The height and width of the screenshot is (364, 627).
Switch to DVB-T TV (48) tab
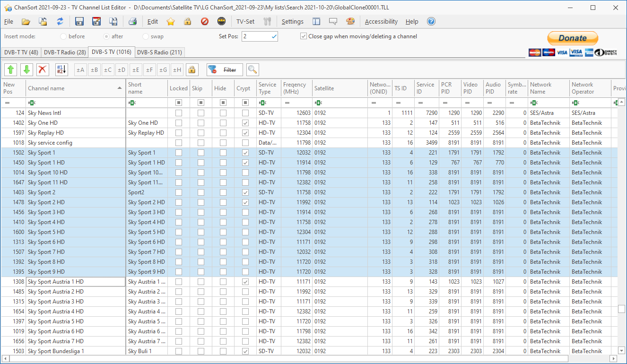[x=21, y=52]
